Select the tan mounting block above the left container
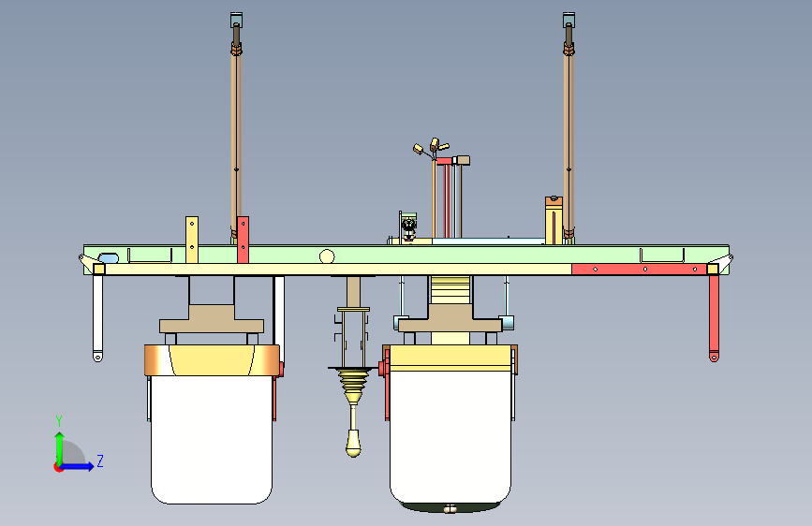 (x=212, y=319)
